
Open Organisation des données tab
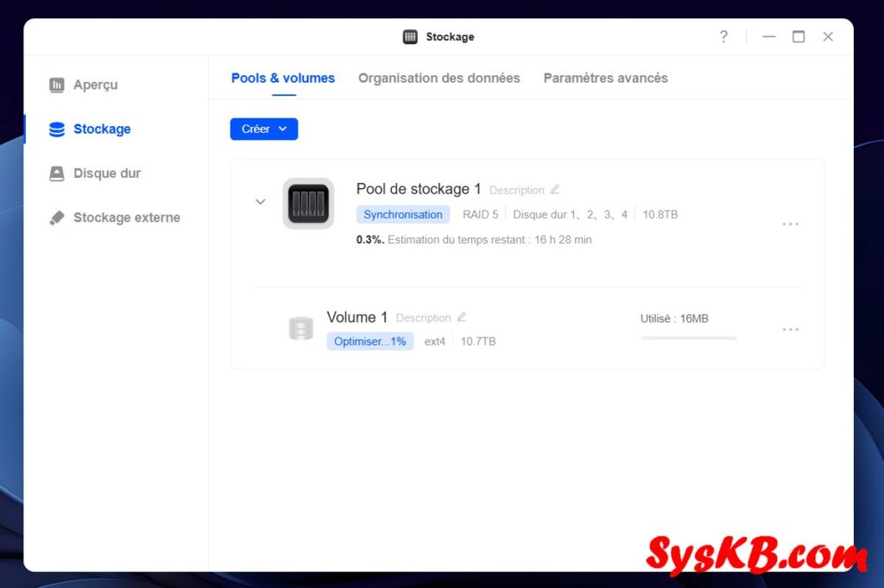(x=439, y=79)
